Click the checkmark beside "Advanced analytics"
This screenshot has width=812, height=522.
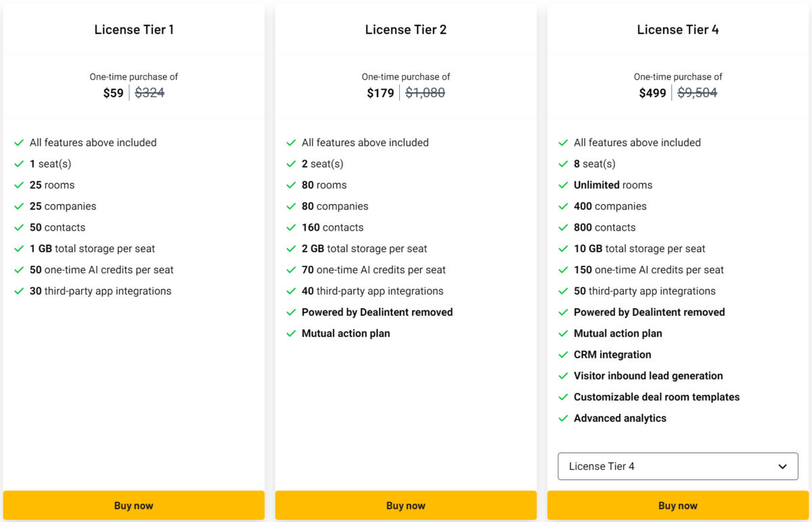tap(563, 418)
